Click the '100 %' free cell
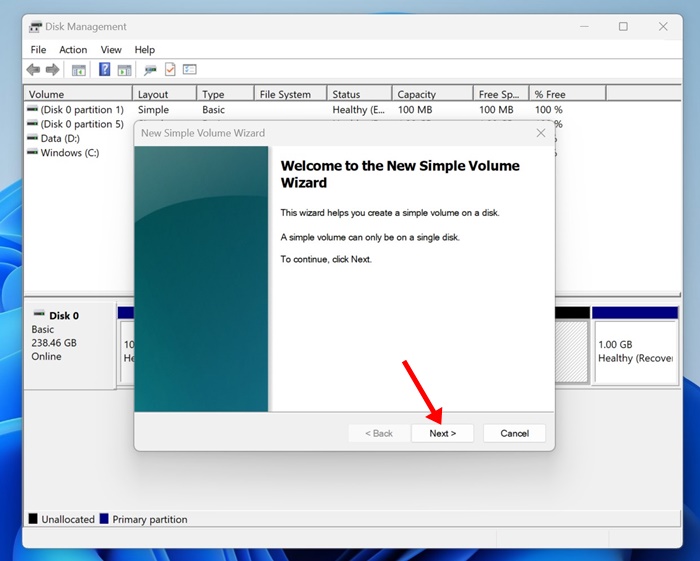Screen dimensions: 700x561 coord(549,110)
